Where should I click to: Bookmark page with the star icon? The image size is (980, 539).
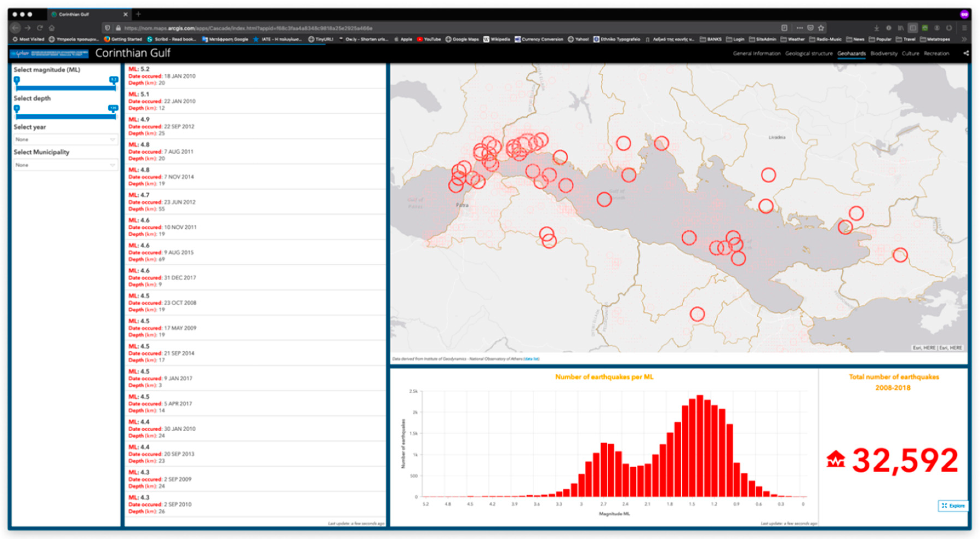tap(821, 28)
